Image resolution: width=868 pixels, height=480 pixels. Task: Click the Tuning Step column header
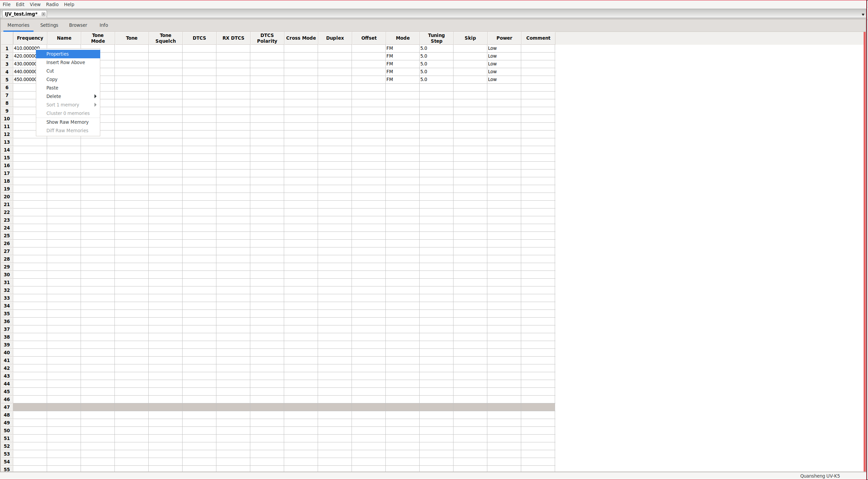tap(436, 38)
